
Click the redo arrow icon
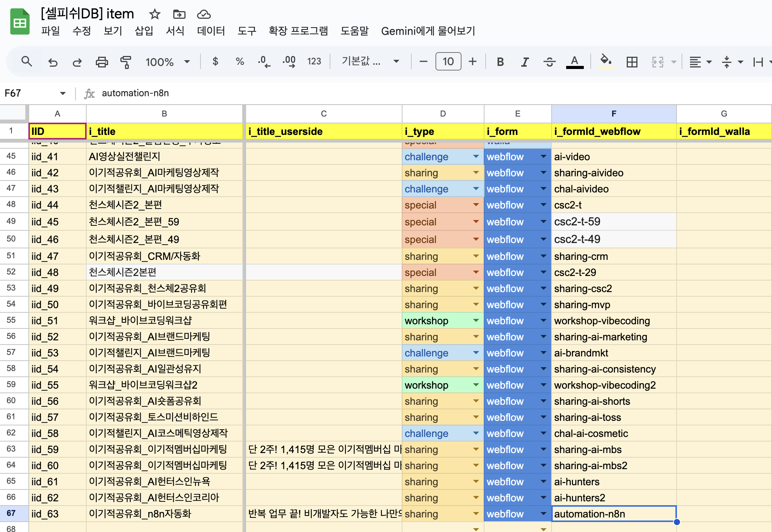point(77,62)
